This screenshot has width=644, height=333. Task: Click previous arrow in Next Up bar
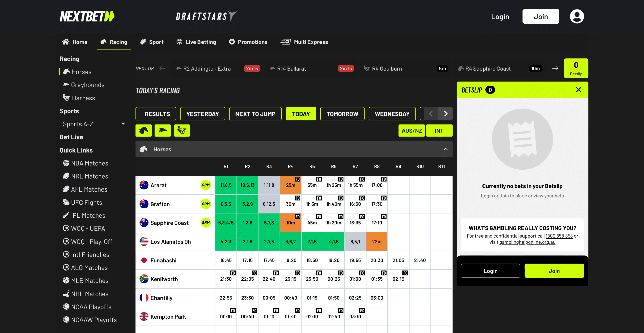click(x=163, y=68)
